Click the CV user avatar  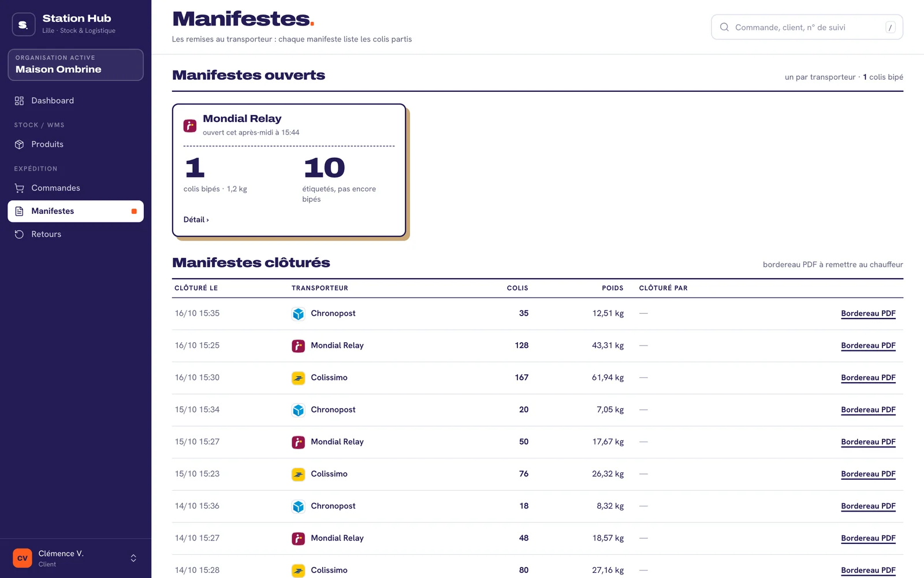pyautogui.click(x=23, y=558)
